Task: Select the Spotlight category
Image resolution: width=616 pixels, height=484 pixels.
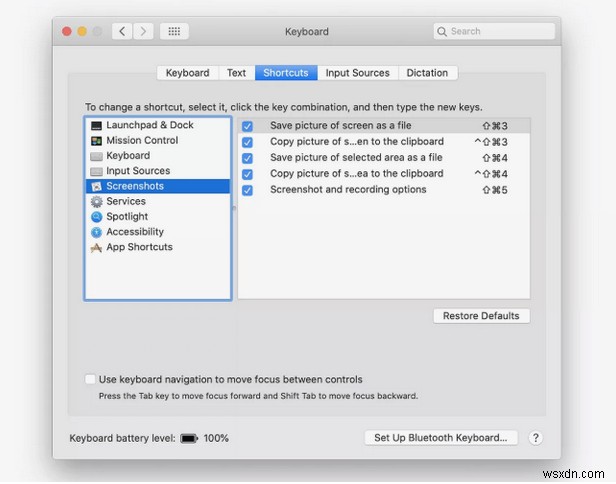Action: [x=158, y=217]
